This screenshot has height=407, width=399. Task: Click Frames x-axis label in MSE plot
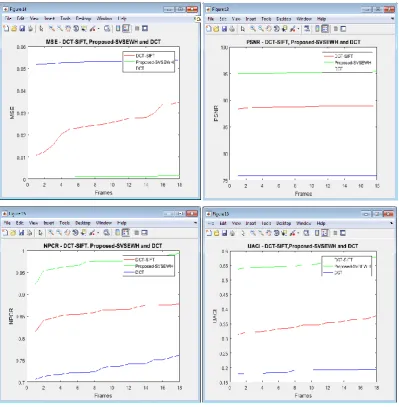(103, 193)
